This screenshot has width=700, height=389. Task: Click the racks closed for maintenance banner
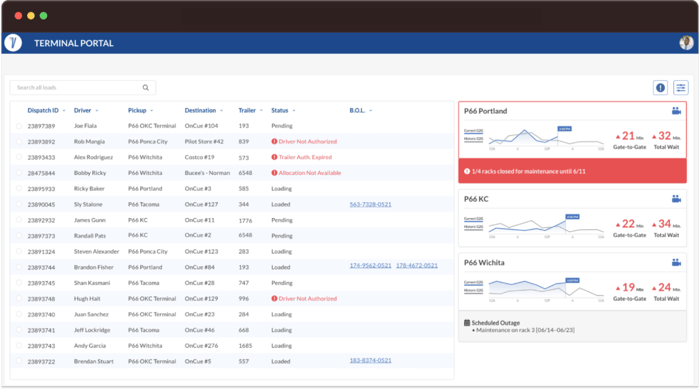coord(572,171)
